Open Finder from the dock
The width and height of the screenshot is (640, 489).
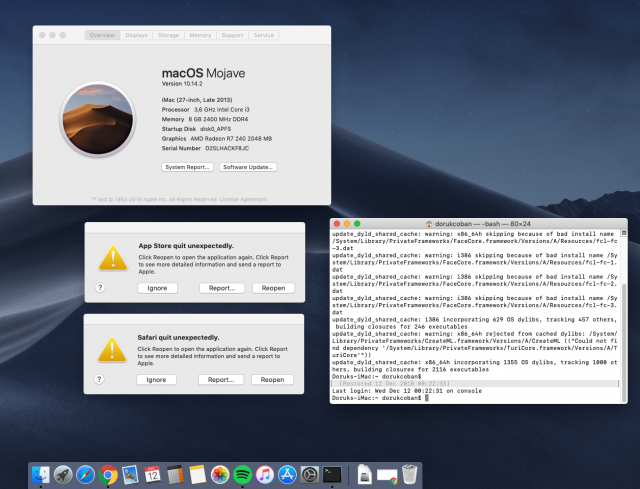(x=41, y=474)
